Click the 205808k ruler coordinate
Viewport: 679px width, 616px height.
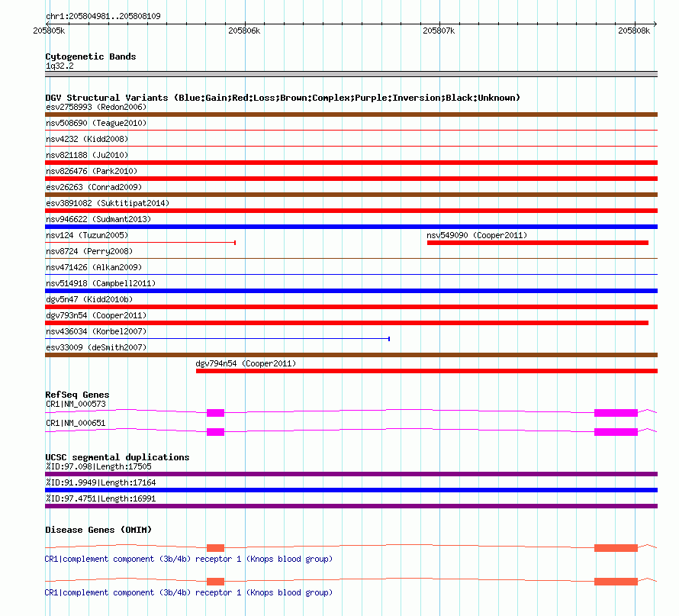coord(634,31)
